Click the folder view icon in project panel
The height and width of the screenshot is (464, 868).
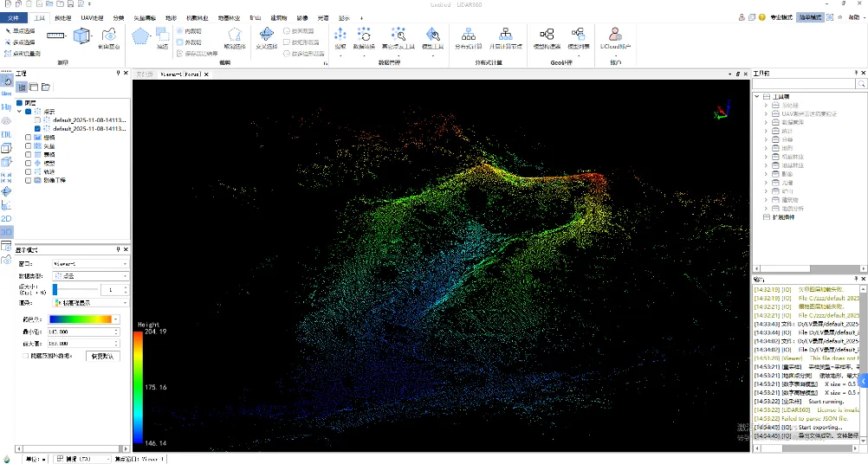46,87
